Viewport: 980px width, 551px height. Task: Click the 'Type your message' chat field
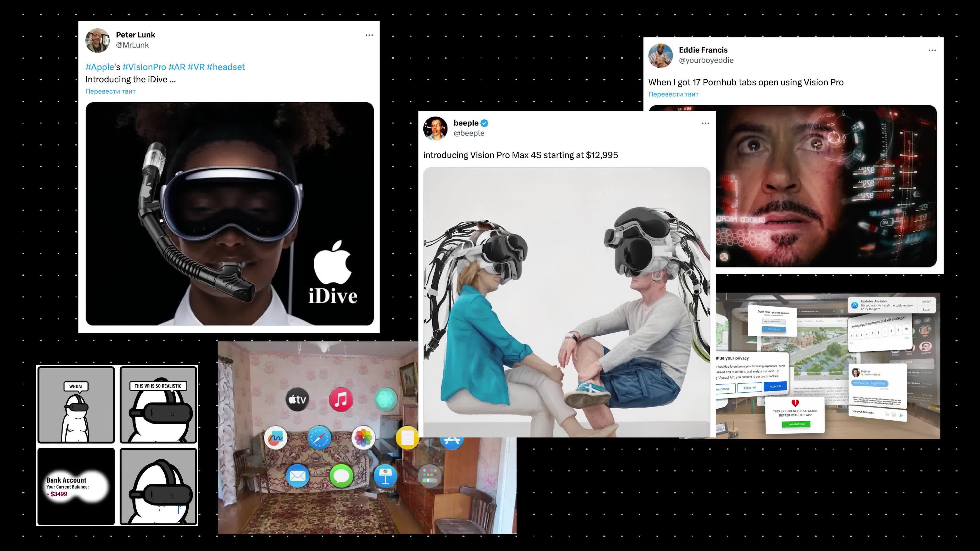878,414
